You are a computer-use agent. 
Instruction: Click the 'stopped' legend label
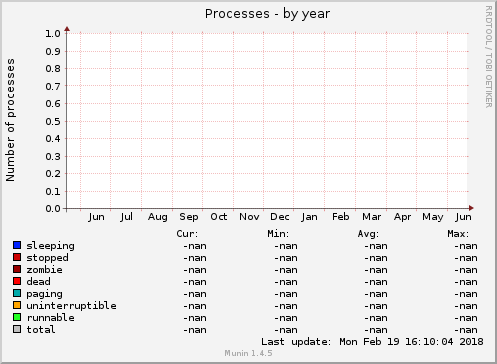(47, 258)
